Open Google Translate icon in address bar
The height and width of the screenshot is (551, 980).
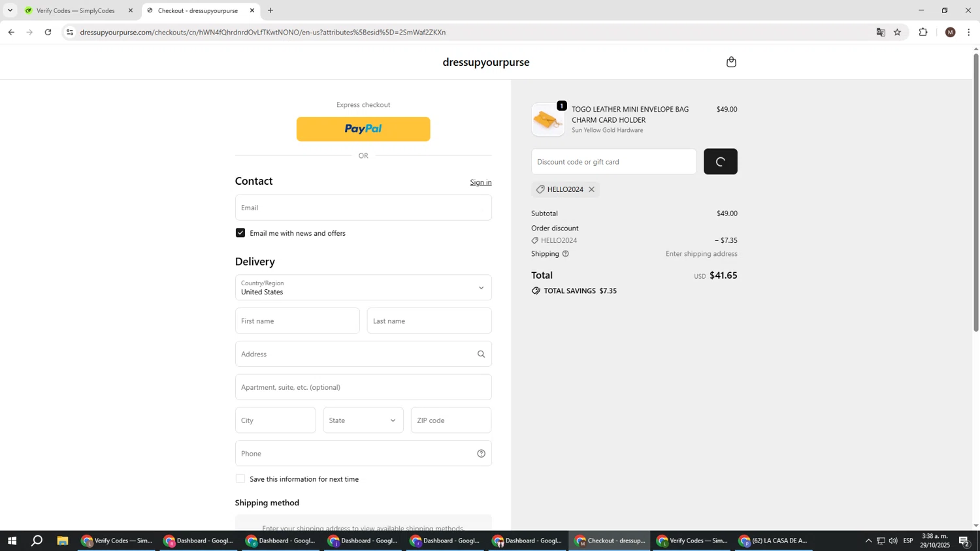(x=881, y=32)
